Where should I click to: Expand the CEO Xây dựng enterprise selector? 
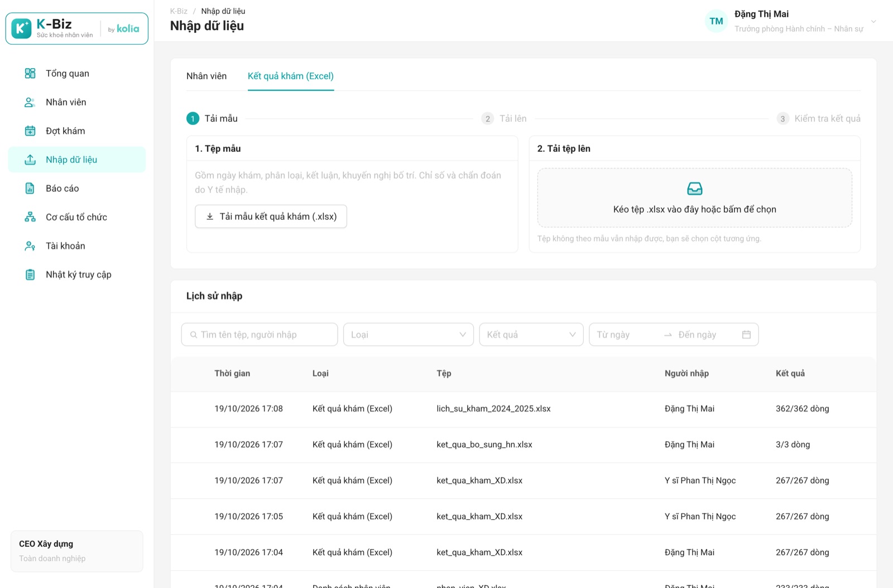[77, 551]
